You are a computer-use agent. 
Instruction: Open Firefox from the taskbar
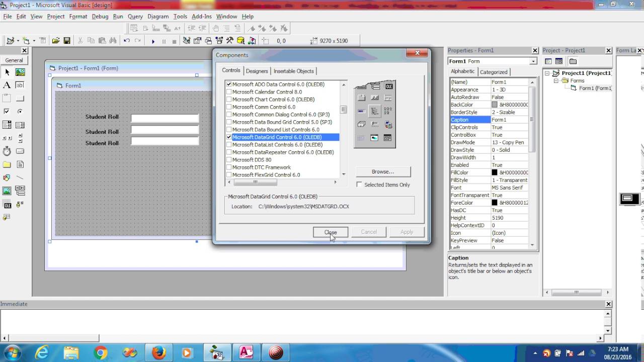(x=158, y=352)
